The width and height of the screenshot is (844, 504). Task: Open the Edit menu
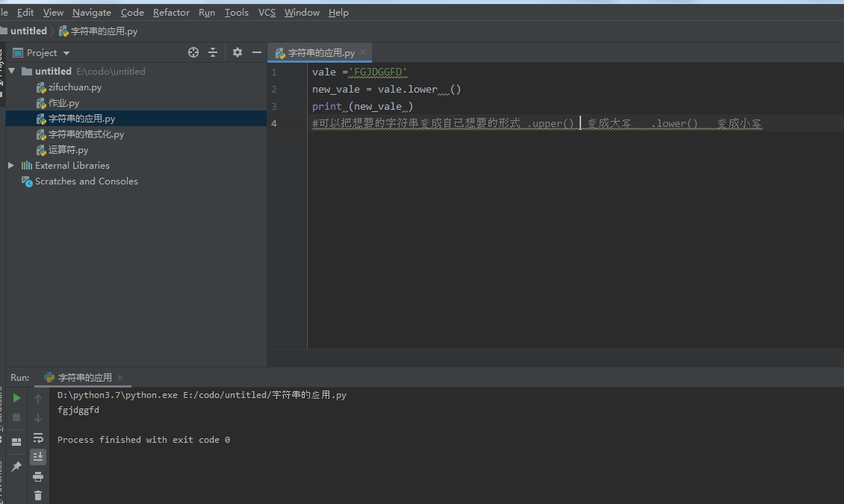(25, 13)
